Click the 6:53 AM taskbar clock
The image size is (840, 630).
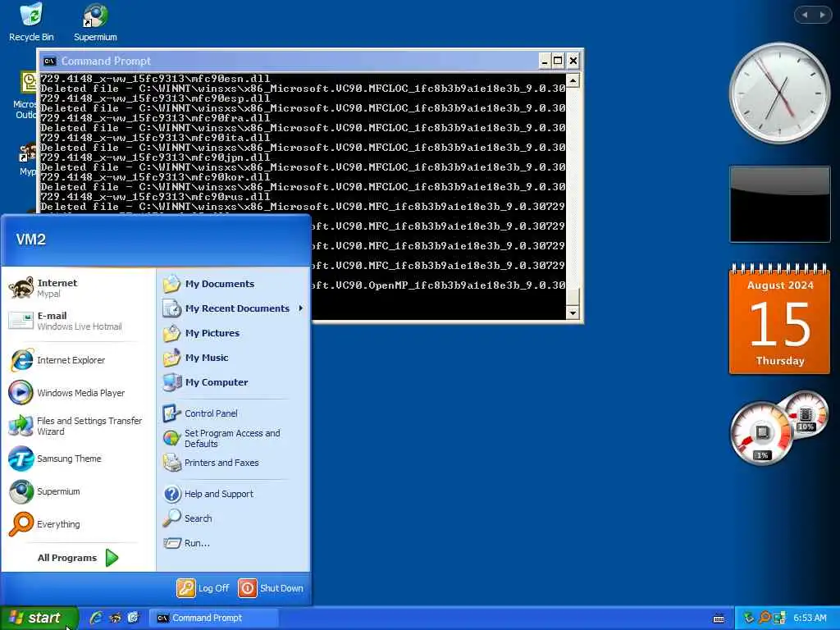810,618
